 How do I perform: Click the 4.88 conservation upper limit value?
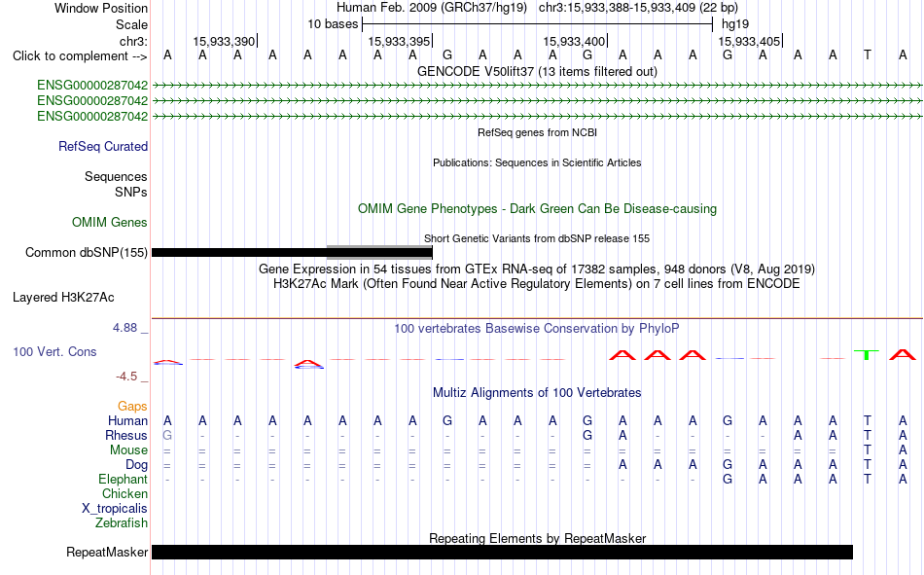[x=124, y=328]
